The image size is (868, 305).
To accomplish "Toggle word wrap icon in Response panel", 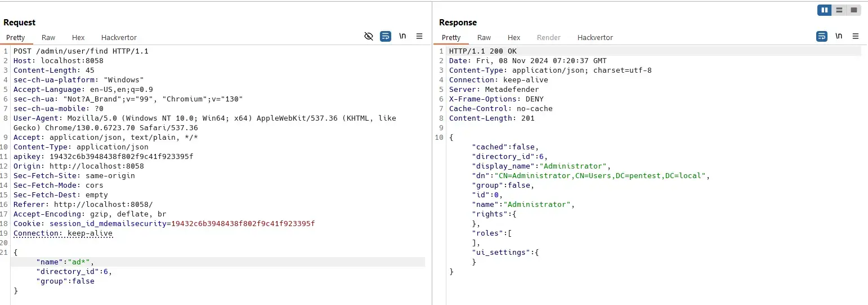I will point(822,36).
